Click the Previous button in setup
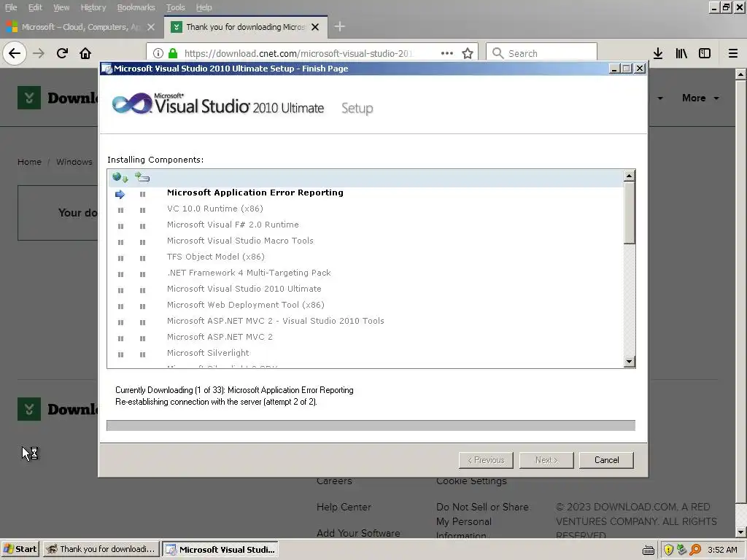The image size is (747, 560). (x=486, y=460)
